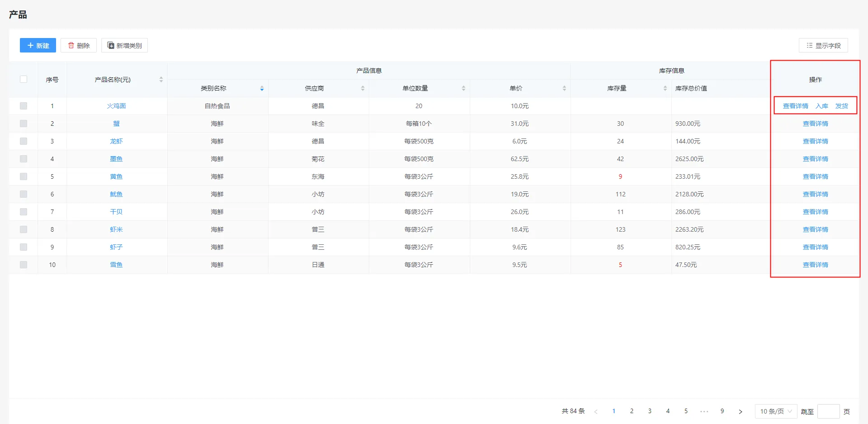
Task: Go to page 3 in pagination
Action: 650,411
